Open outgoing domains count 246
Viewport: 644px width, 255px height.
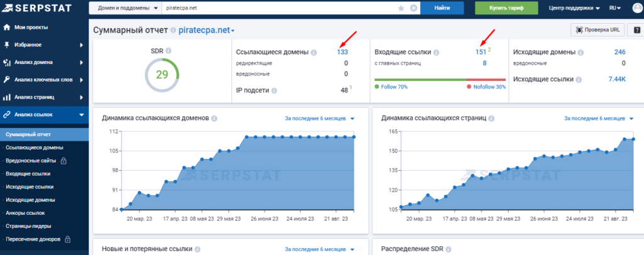(x=619, y=52)
